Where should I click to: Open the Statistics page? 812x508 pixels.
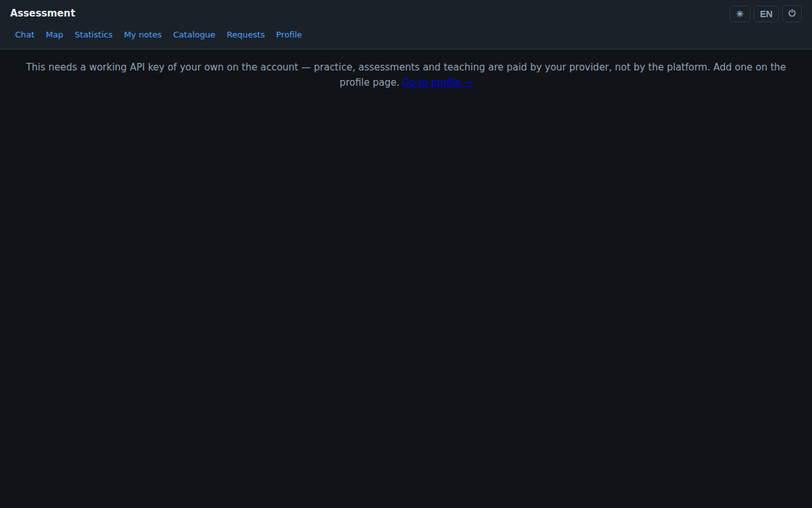[x=93, y=35]
